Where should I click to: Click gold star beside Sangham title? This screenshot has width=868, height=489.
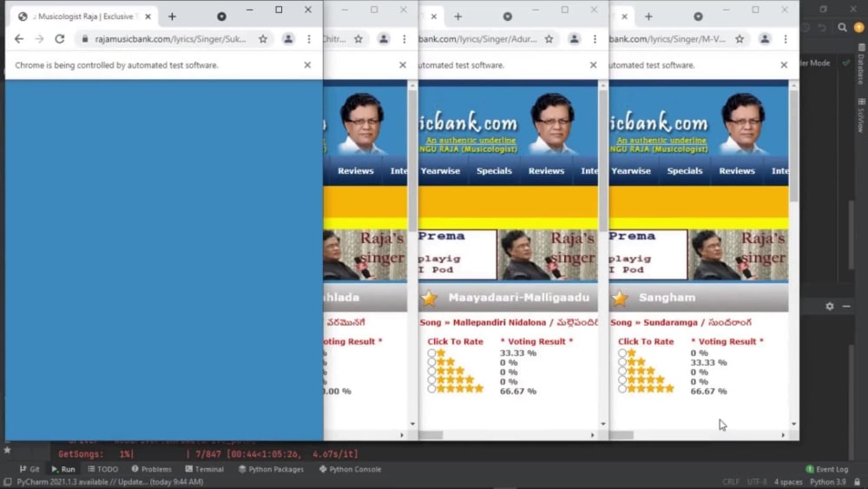[620, 298]
